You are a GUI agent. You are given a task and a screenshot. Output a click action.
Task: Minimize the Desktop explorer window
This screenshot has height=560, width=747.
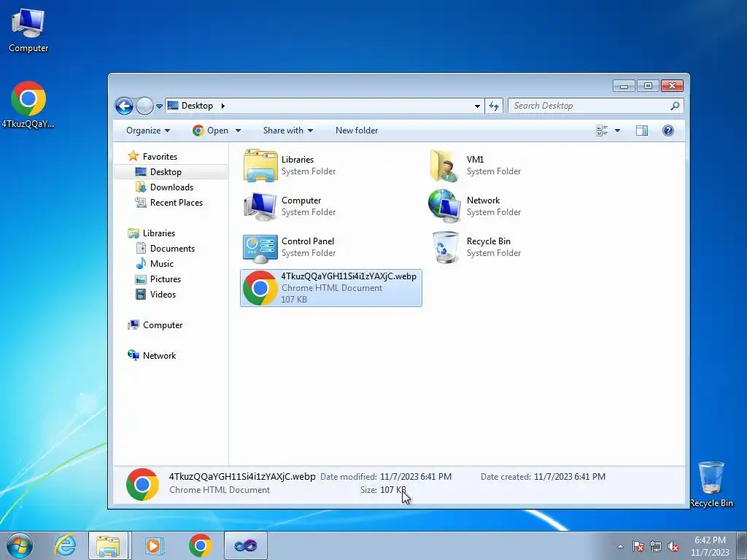click(624, 86)
